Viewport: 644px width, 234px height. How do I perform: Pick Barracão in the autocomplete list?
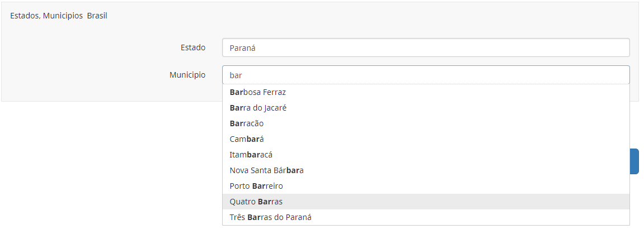247,123
